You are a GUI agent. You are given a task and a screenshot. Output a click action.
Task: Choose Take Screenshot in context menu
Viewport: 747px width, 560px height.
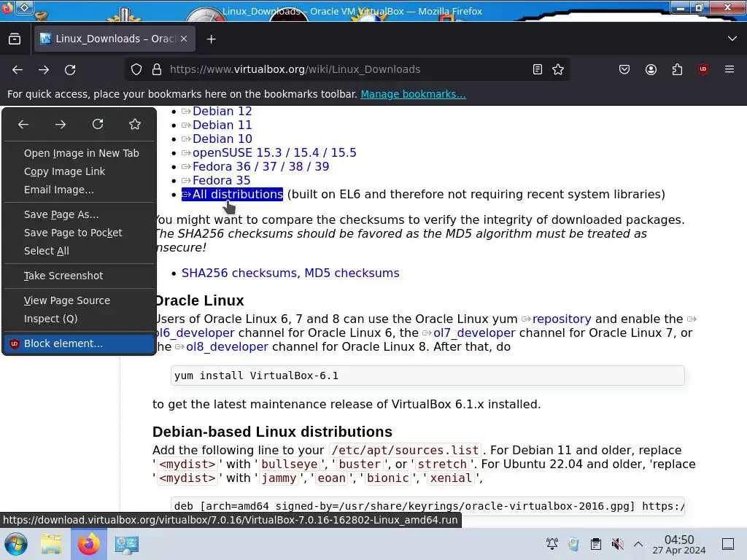[79, 276]
